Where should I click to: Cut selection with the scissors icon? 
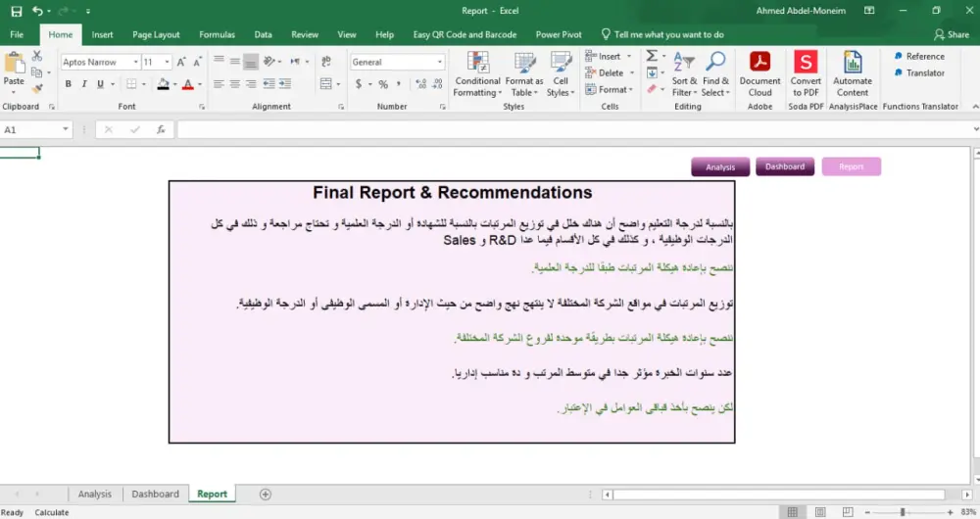[37, 56]
